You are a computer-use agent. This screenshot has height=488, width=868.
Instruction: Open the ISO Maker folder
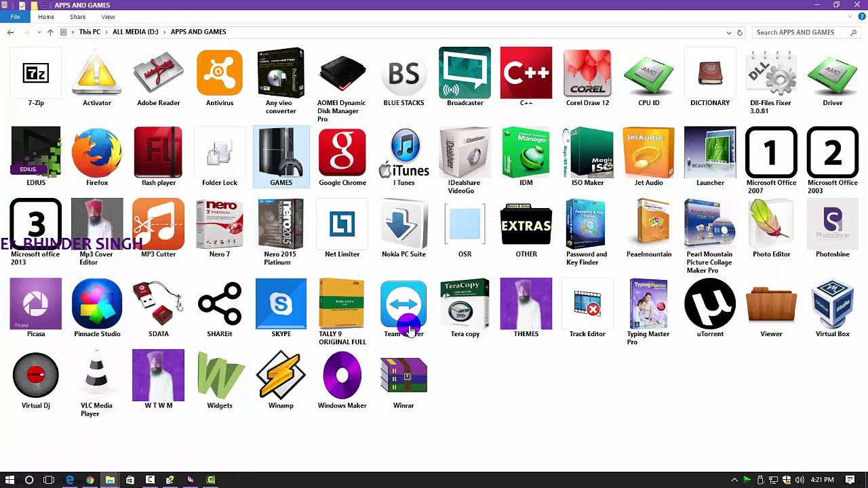[x=587, y=157]
